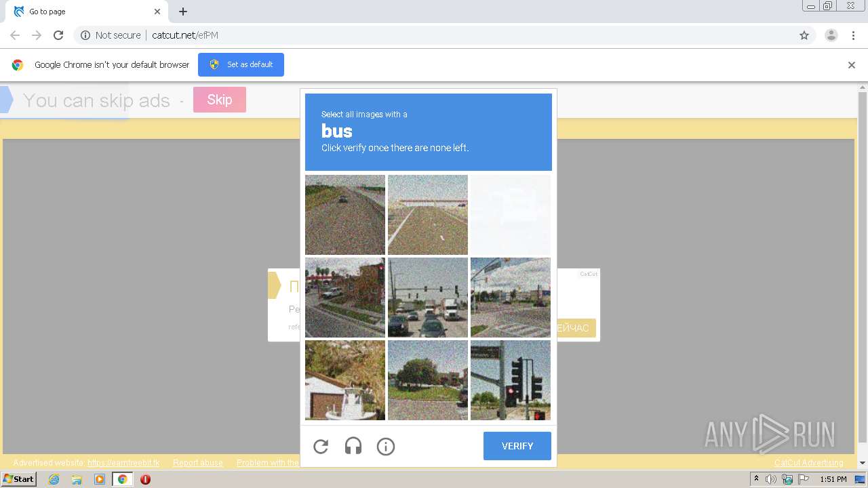The width and height of the screenshot is (868, 488).
Task: Click the system clock 1:51 PM
Action: [833, 479]
